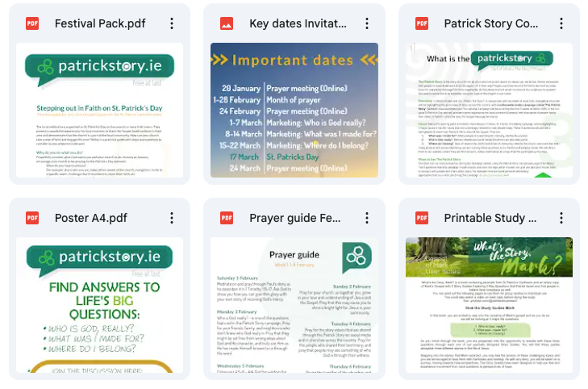The height and width of the screenshot is (389, 588).
Task: Open the Festival Pack.pdf preview thumbnail
Action: 99,110
